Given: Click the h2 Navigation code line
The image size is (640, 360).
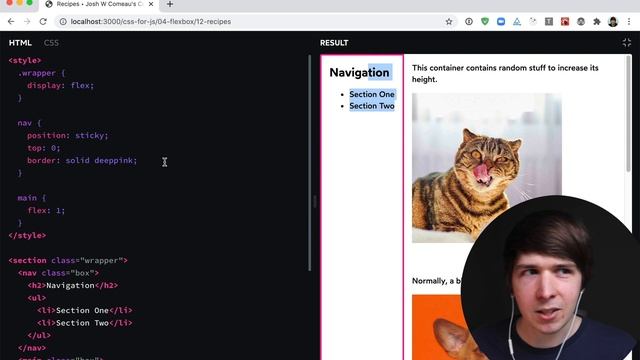Looking at the screenshot, I should (x=73, y=285).
